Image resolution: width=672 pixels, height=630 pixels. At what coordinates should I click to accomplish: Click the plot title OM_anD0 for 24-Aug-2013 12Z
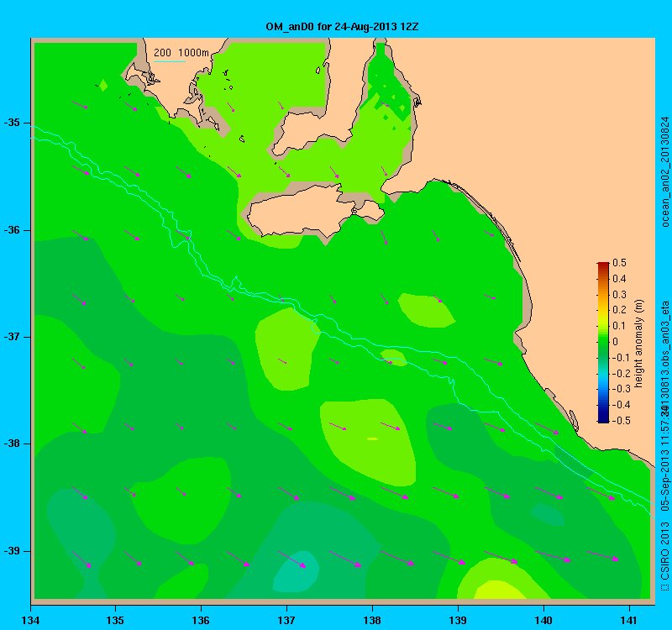pyautogui.click(x=342, y=27)
